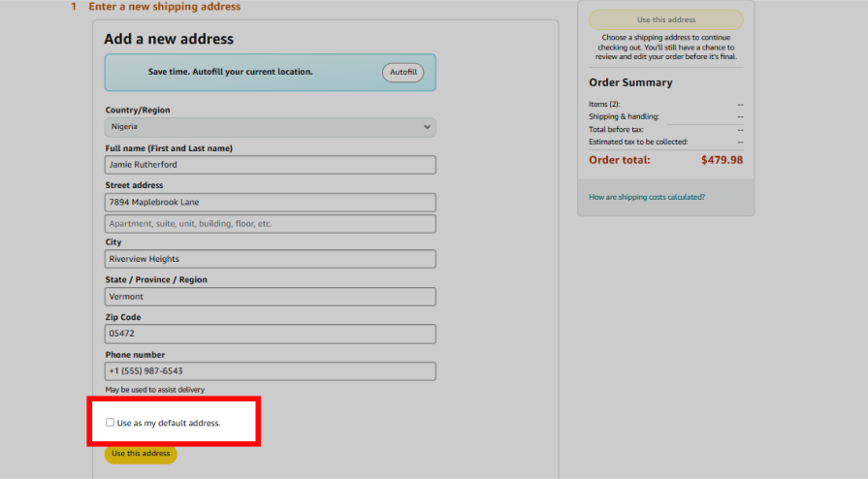Open the How are shipping costs calculated link
Screen dimensions: 868x479
[647, 198]
